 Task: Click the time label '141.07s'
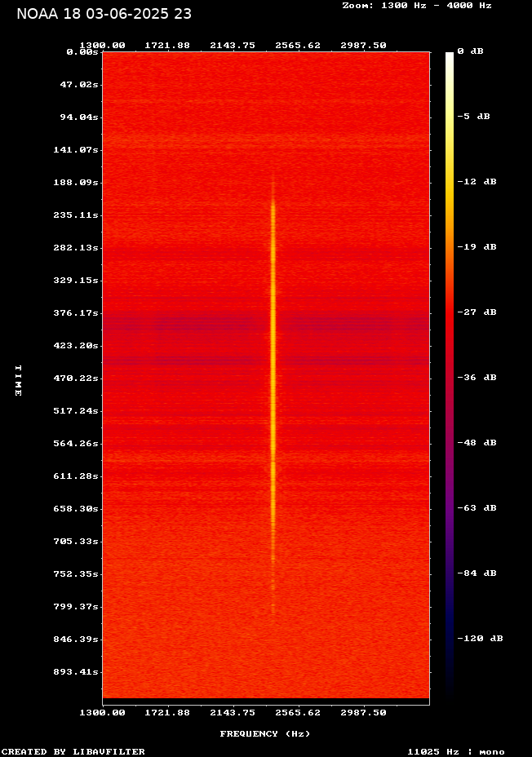(x=76, y=149)
